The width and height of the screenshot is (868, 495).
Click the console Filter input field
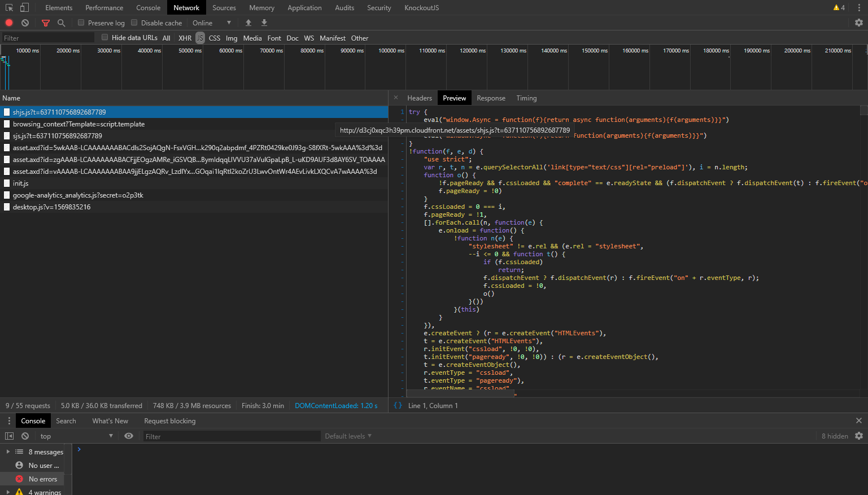click(x=231, y=436)
